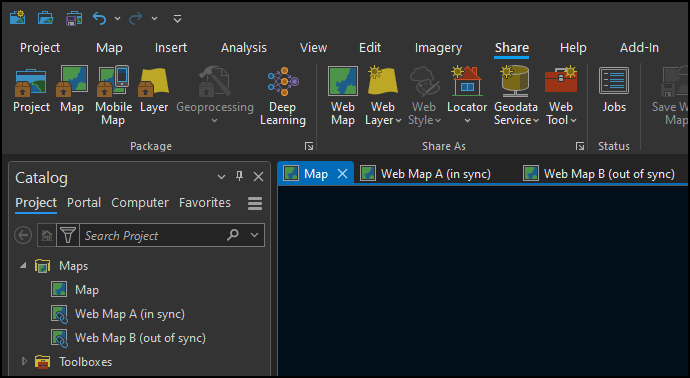The width and height of the screenshot is (690, 378).
Task: Click into the Search Project field
Action: tap(152, 235)
